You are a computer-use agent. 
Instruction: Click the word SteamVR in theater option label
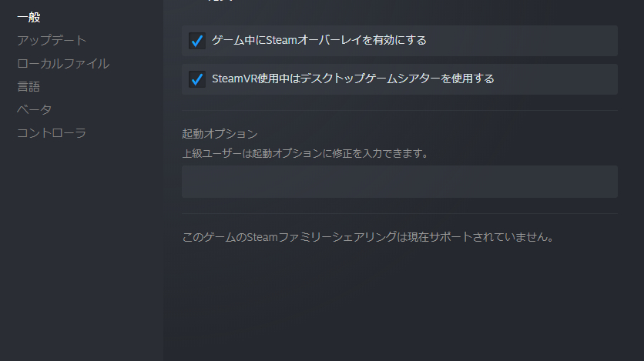pos(234,79)
